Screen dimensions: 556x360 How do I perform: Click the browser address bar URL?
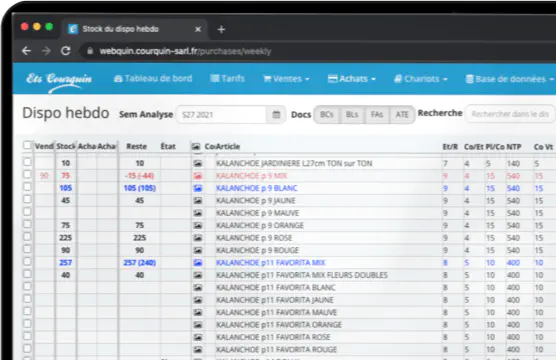click(x=185, y=51)
